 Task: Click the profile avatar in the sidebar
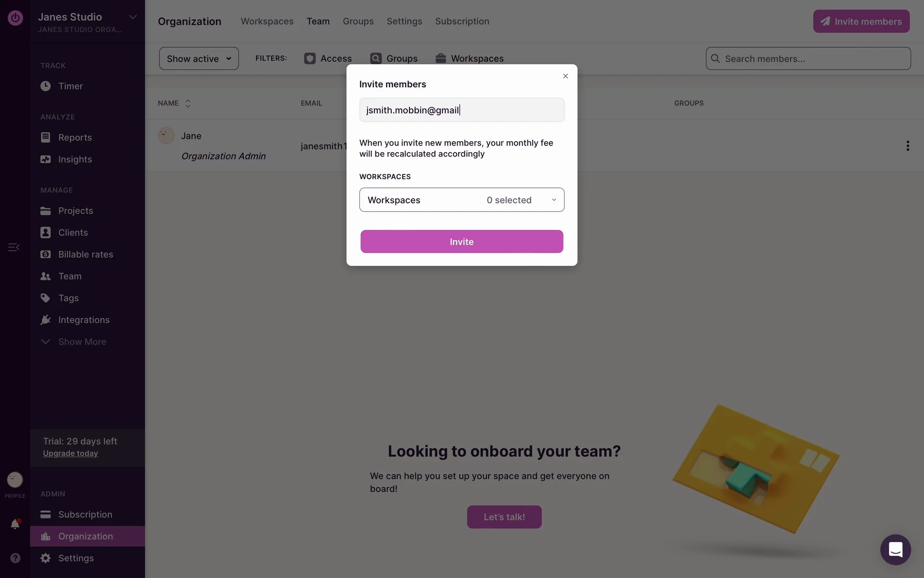tap(15, 480)
